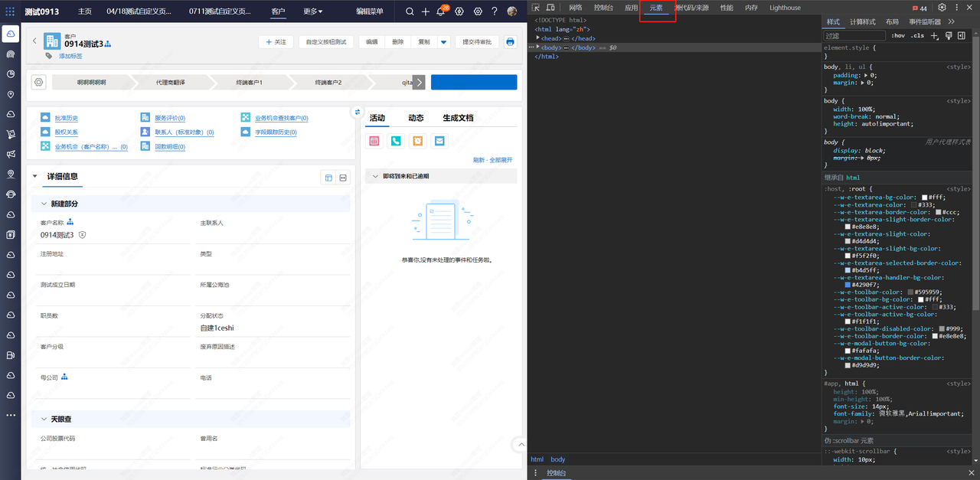Image resolution: width=980 pixels, height=480 pixels.
Task: Open the search magnifier in top bar
Action: point(410,11)
